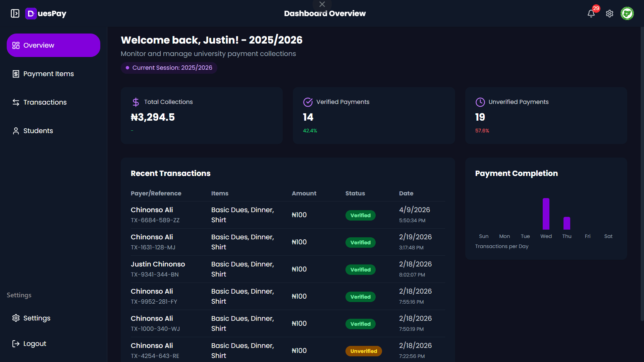644x362 pixels.
Task: Open Payment Items in sidebar
Action: 48,74
